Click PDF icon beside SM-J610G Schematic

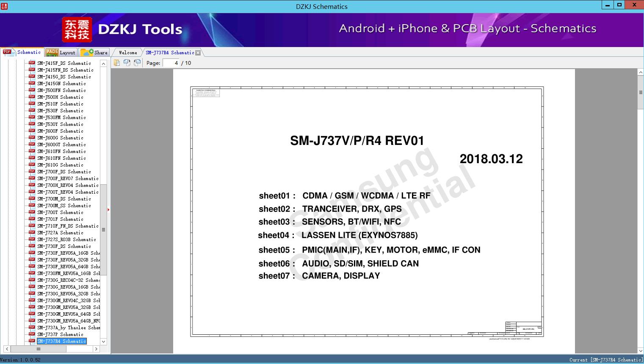click(32, 164)
